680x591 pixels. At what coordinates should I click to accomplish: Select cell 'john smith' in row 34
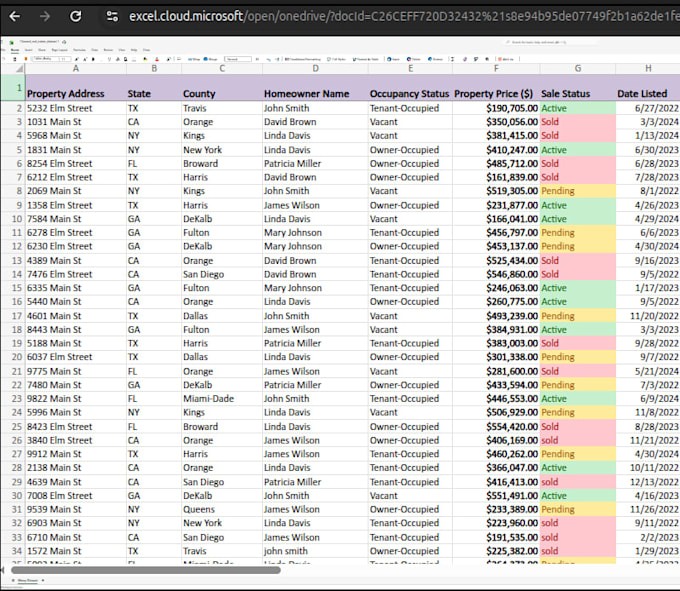315,551
